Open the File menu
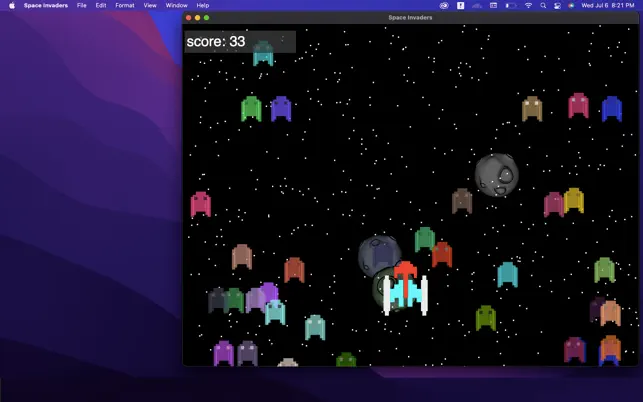 pos(82,5)
